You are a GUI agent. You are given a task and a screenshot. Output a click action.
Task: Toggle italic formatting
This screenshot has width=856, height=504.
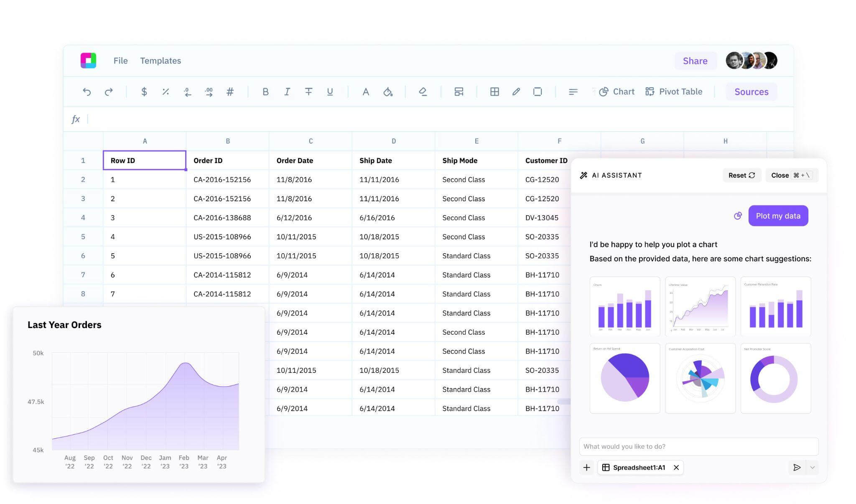click(x=287, y=92)
